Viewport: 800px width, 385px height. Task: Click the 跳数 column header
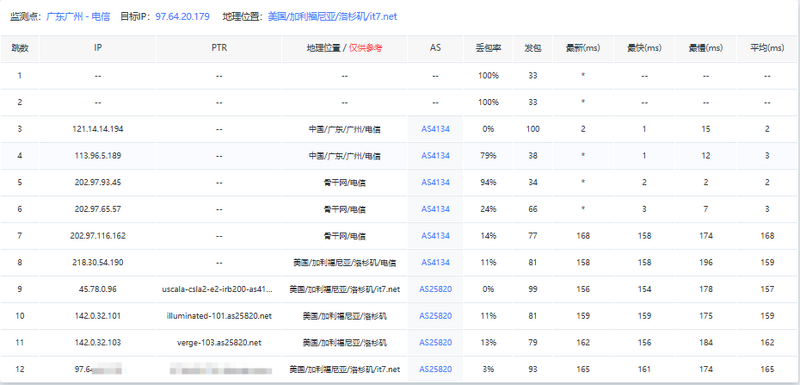(20, 48)
